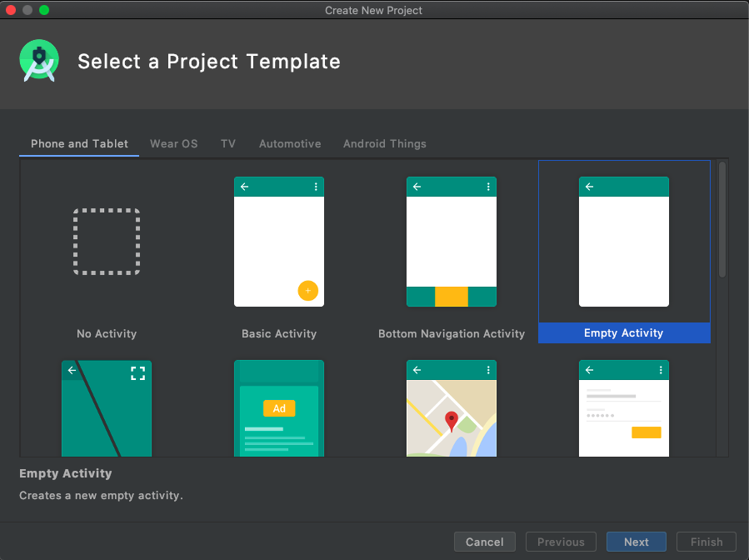Choose the Fullscreen Activity template with expand icon
Viewport: 749px width, 560px height.
[x=107, y=408]
